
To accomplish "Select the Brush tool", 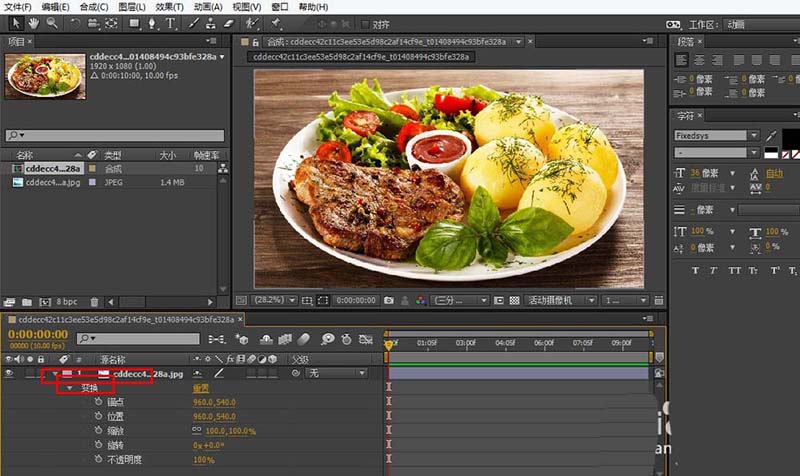I will coord(193,23).
